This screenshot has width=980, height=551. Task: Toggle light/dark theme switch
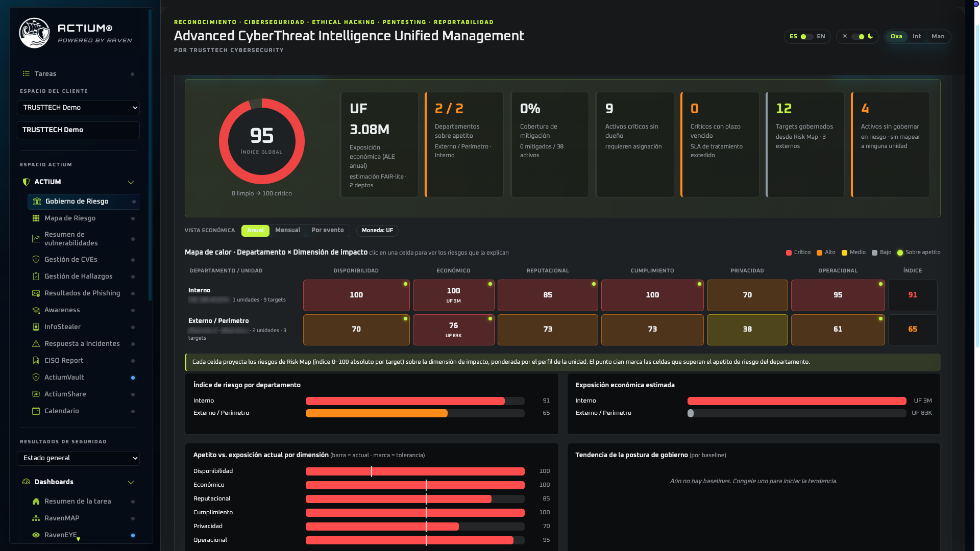(857, 37)
